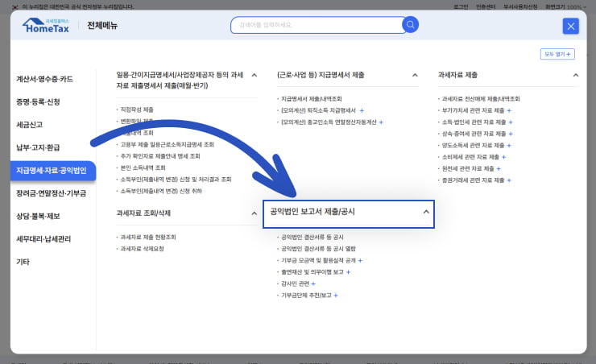Click plus icon beside 출연재산 및 의무이행 보고
596x364 pixels.
coord(348,272)
